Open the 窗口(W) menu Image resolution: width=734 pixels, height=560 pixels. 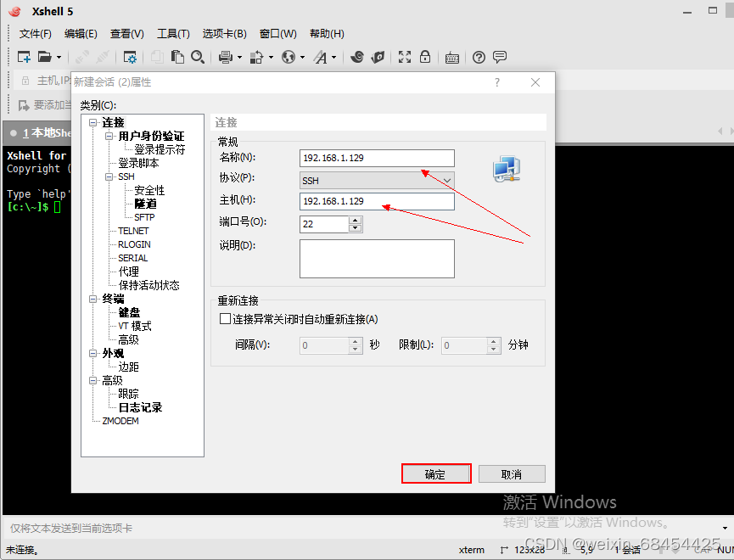coord(278,34)
